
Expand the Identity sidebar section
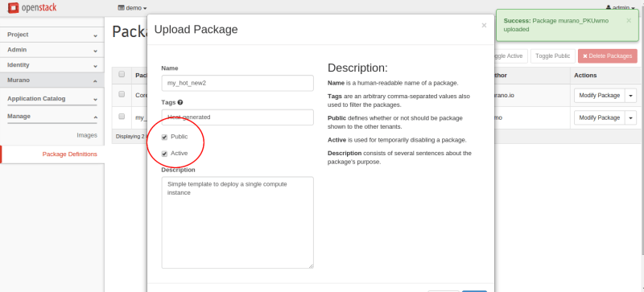click(x=52, y=65)
